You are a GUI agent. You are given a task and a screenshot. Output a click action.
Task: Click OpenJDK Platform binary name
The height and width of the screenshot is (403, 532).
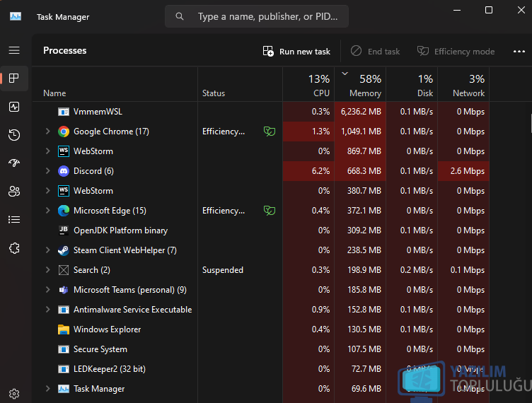[x=120, y=230]
